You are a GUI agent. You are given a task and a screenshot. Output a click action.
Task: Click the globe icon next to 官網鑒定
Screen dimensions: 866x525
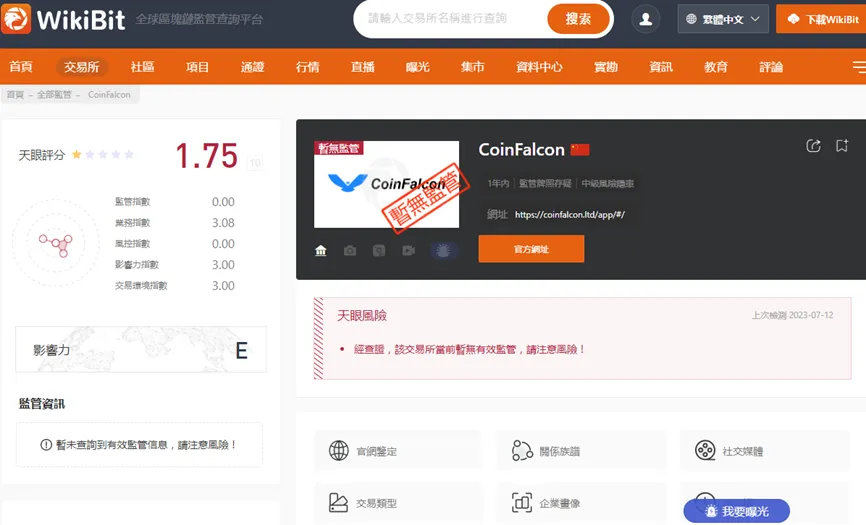(x=339, y=450)
